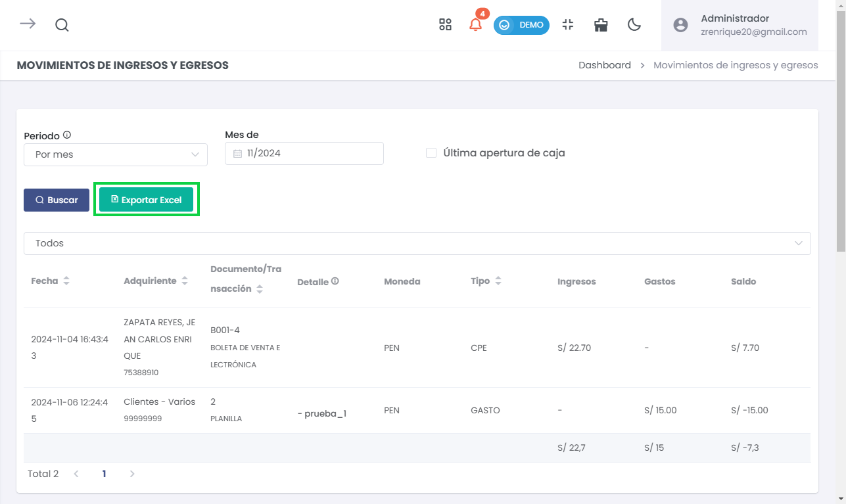Image resolution: width=846 pixels, height=504 pixels.
Task: Toggle the DEMO switch
Action: pos(521,25)
